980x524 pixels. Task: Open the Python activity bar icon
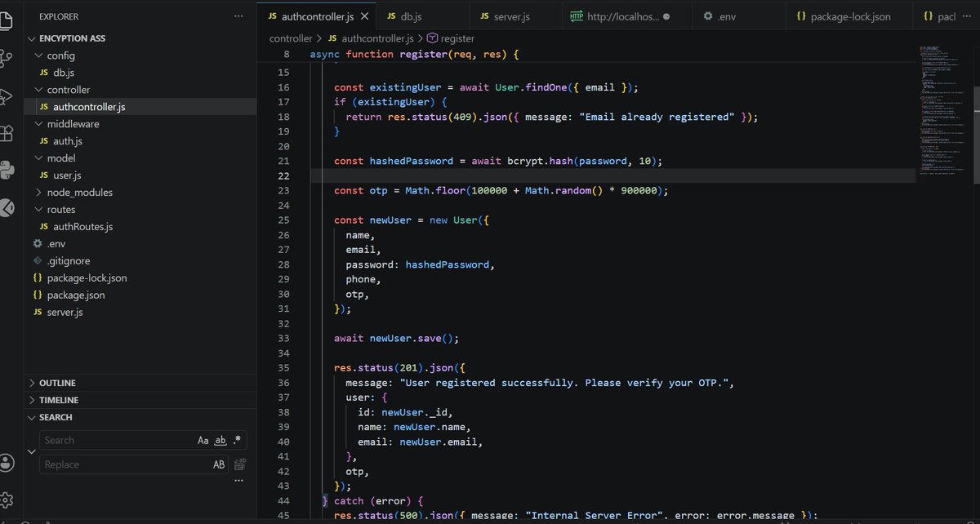[7, 170]
